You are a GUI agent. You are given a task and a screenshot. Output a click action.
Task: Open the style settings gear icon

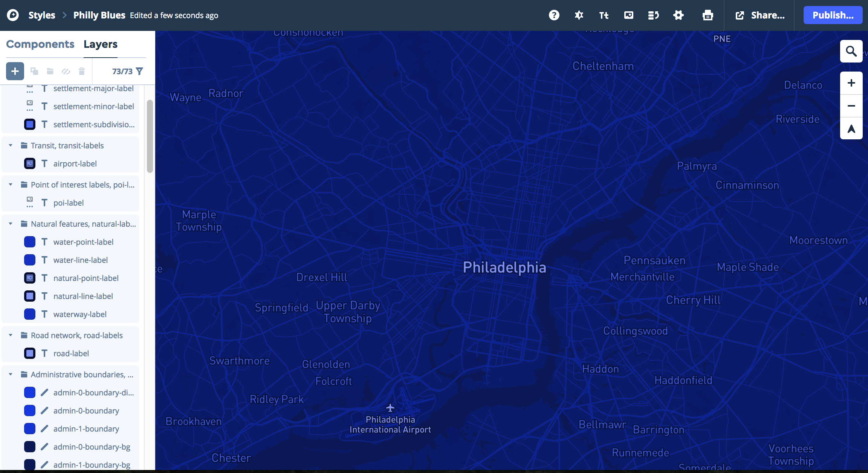pyautogui.click(x=679, y=15)
